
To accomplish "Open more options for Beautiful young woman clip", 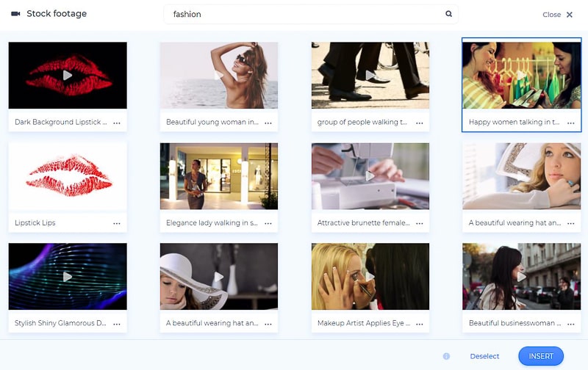I will tap(268, 123).
